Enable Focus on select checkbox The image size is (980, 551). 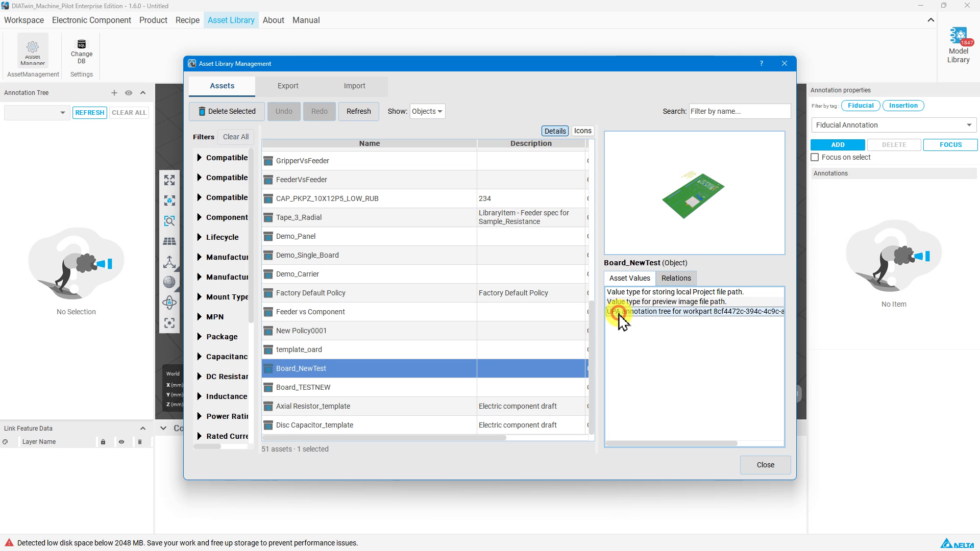pos(815,158)
